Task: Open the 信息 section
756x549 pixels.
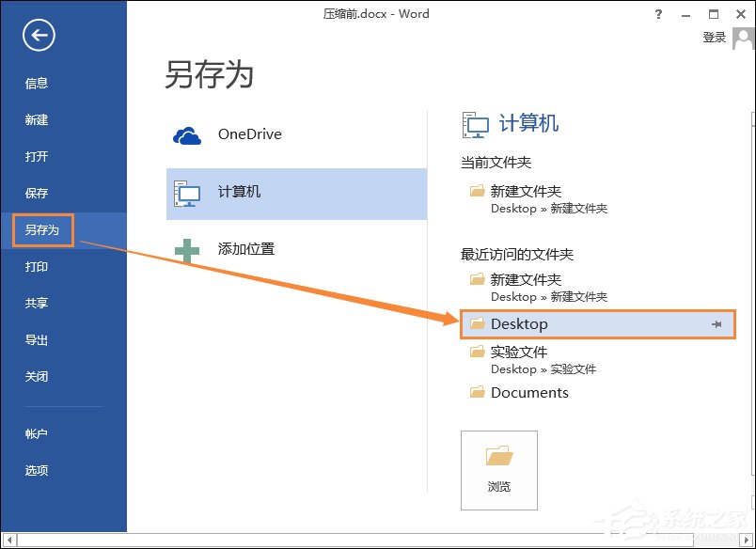Action: point(36,83)
